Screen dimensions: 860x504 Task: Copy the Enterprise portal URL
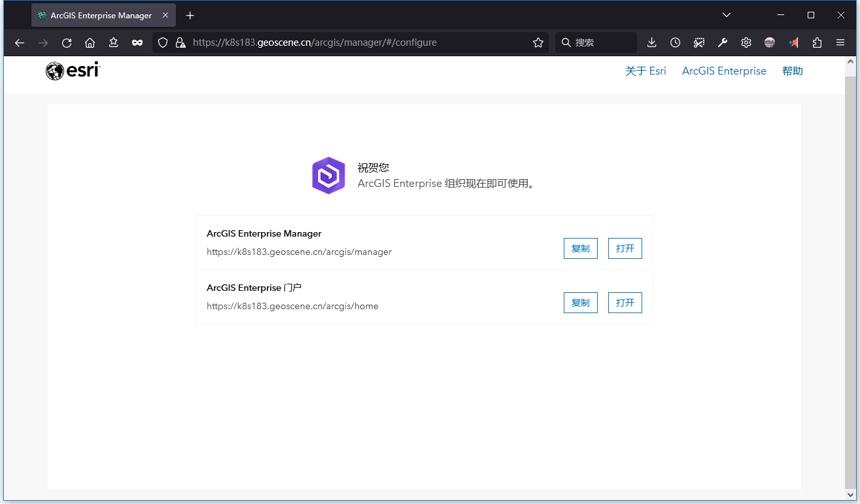pyautogui.click(x=581, y=303)
